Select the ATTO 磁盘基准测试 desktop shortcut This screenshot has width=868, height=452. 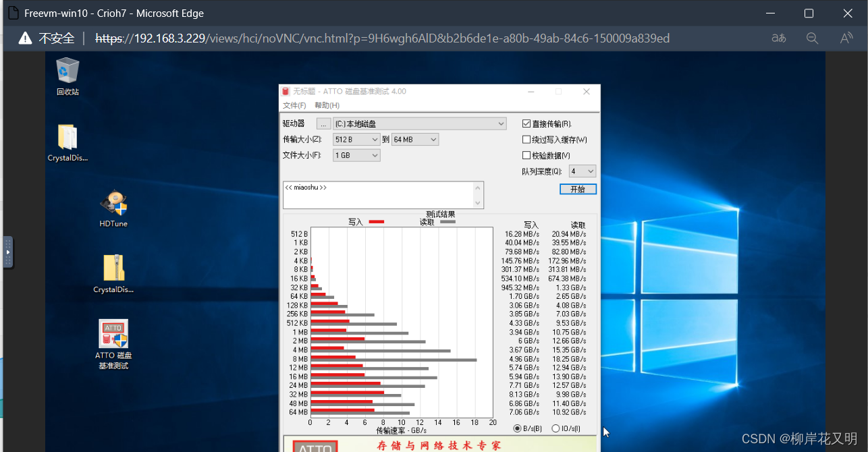[x=113, y=344]
